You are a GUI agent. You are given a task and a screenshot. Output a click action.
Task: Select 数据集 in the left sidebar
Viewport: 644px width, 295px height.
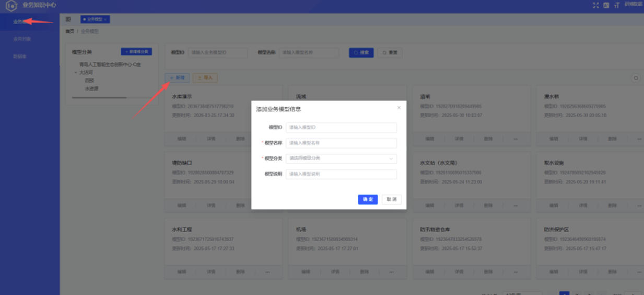click(x=20, y=56)
